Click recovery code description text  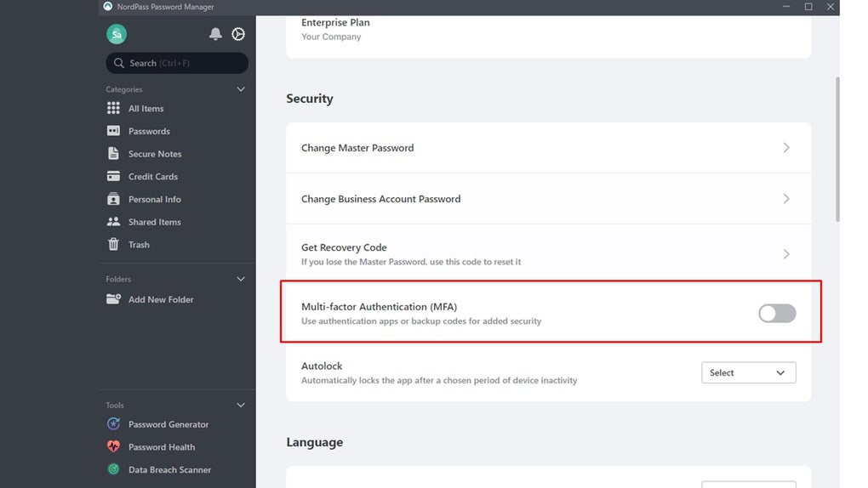pyautogui.click(x=411, y=262)
